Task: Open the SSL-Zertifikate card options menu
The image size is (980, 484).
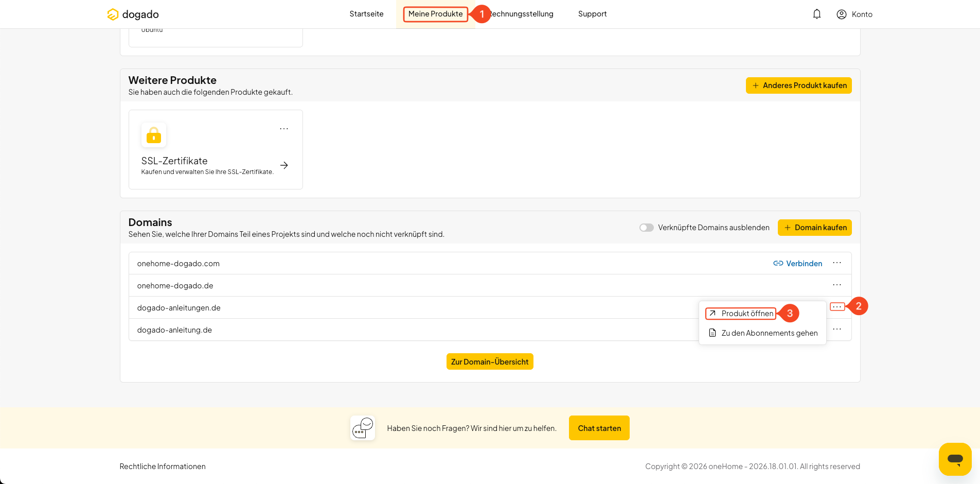Action: (284, 129)
